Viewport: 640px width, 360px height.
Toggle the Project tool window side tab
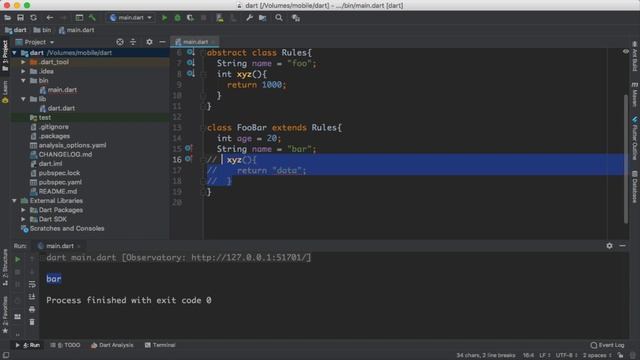(x=5, y=55)
